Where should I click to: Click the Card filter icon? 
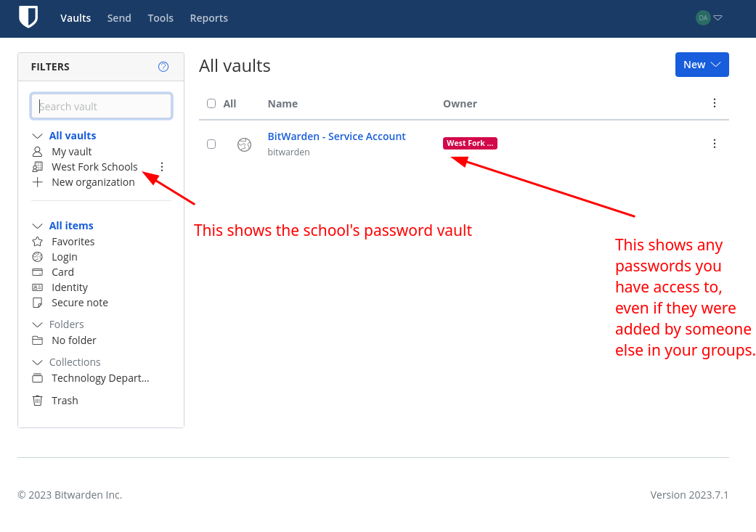37,272
